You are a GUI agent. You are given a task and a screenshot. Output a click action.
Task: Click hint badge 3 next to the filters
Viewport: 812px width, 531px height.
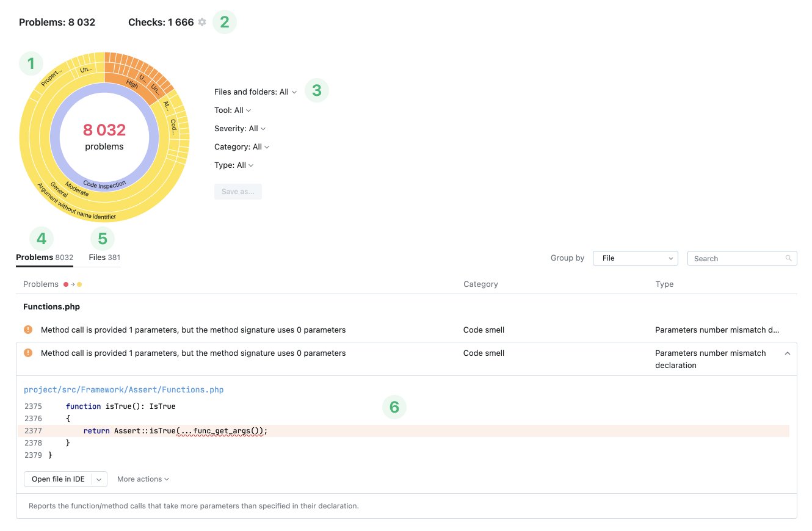point(317,90)
